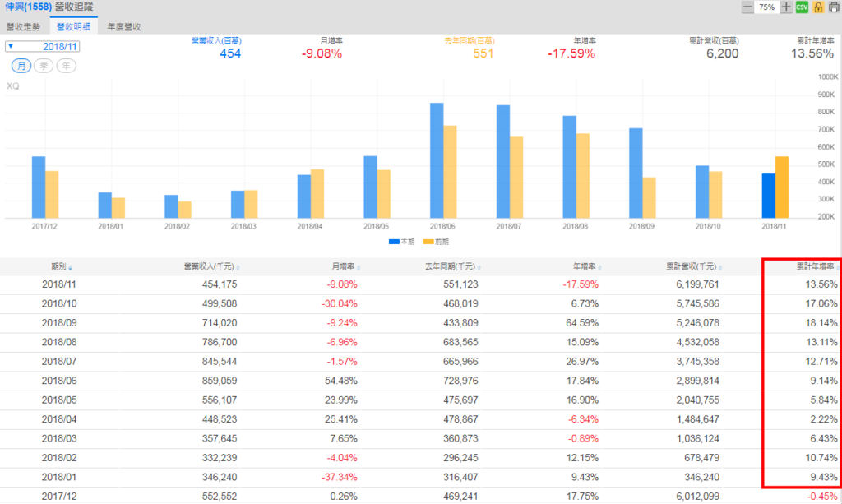Click the 54.48% monthly growth cell

(341, 381)
